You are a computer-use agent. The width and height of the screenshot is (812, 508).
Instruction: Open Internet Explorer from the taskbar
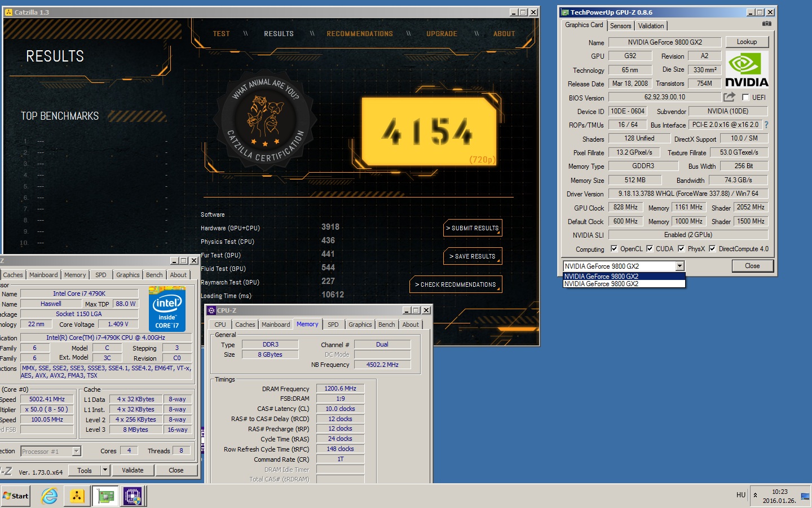pos(50,496)
